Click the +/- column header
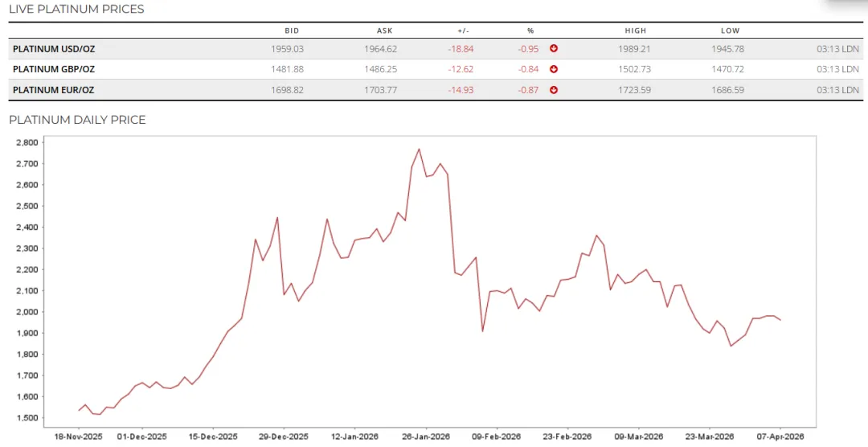Viewport: 868px width, 447px height. click(x=464, y=31)
